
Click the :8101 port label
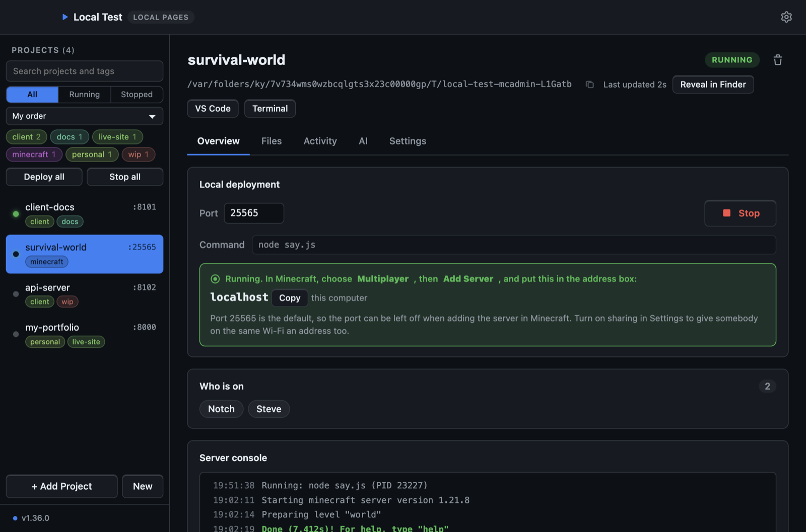pyautogui.click(x=144, y=207)
